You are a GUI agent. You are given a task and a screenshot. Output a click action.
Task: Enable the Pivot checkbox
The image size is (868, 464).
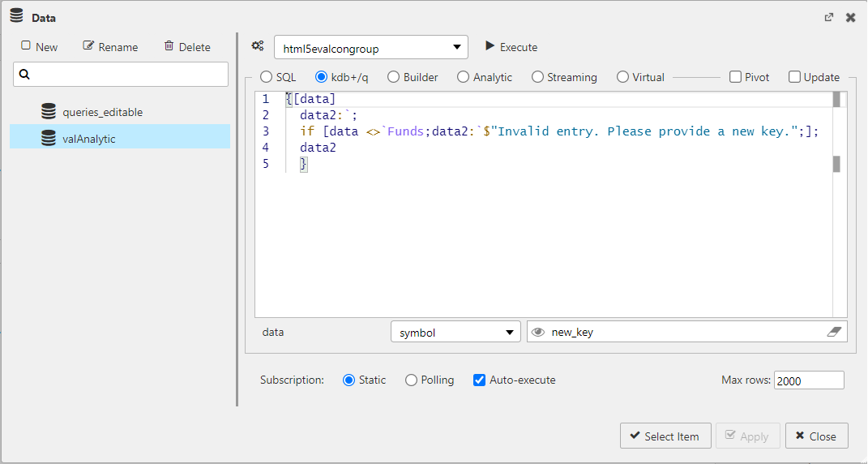pyautogui.click(x=735, y=77)
